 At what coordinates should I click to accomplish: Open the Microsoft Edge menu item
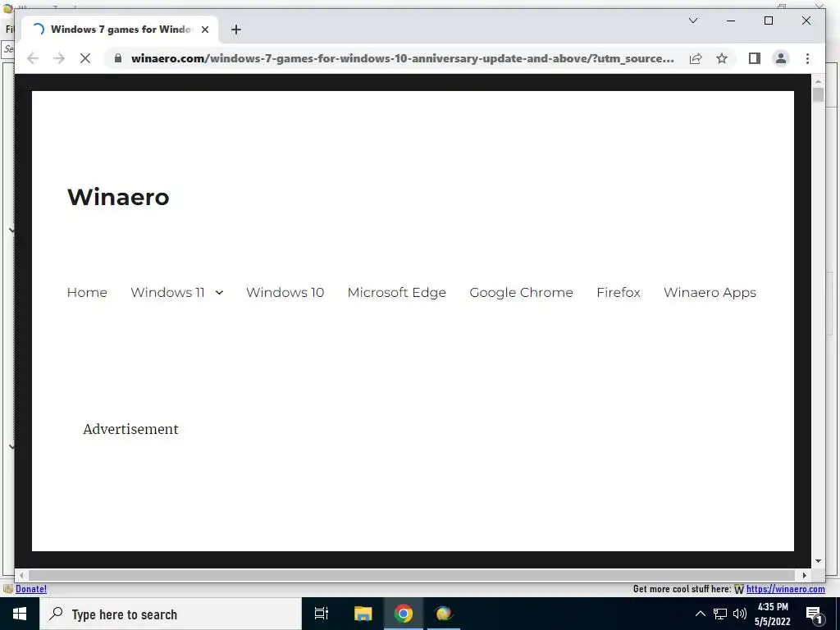[396, 293]
